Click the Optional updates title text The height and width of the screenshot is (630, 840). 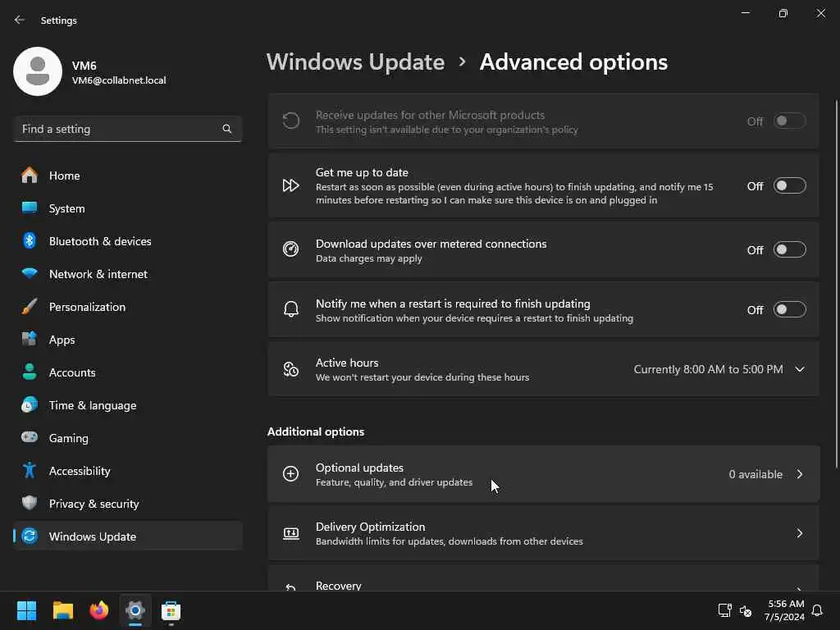(359, 468)
